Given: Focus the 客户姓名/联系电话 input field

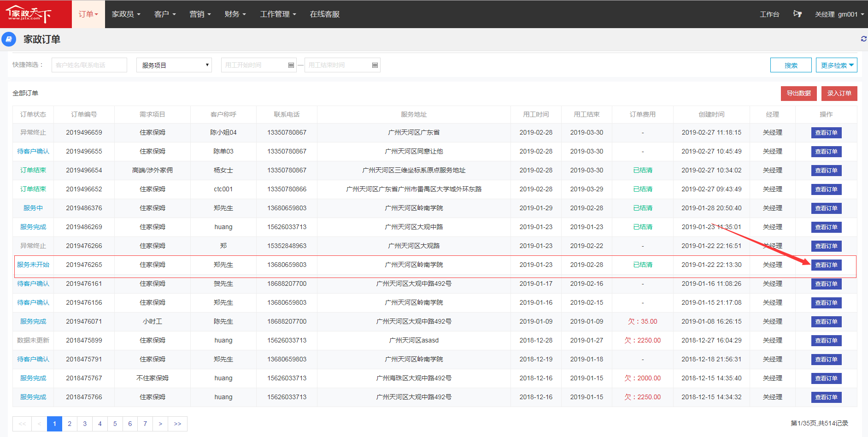Looking at the screenshot, I should (89, 65).
